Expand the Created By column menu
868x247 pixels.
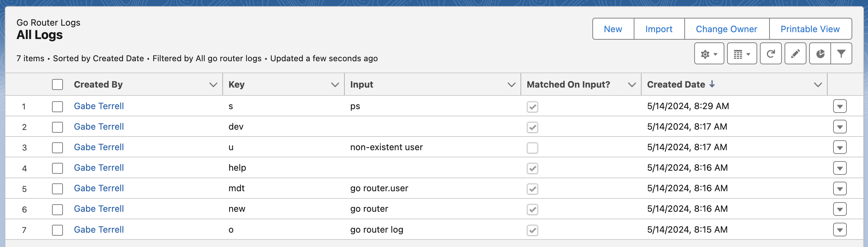point(213,84)
